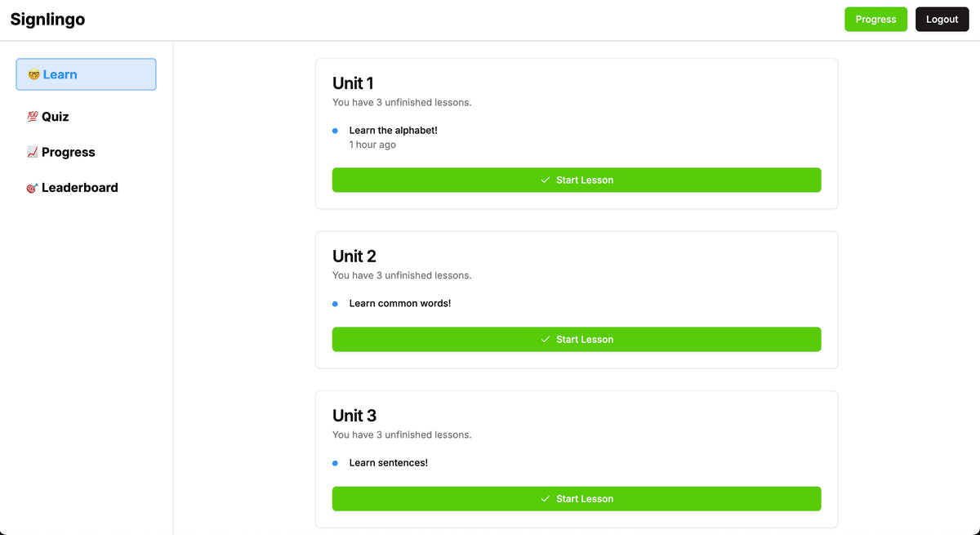Click the dartboard icon beside Leaderboard
Image resolution: width=980 pixels, height=535 pixels.
coord(31,187)
